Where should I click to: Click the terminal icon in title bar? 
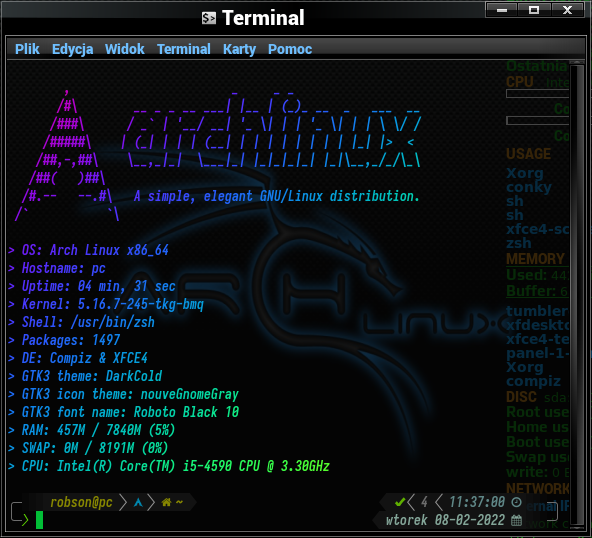point(209,18)
